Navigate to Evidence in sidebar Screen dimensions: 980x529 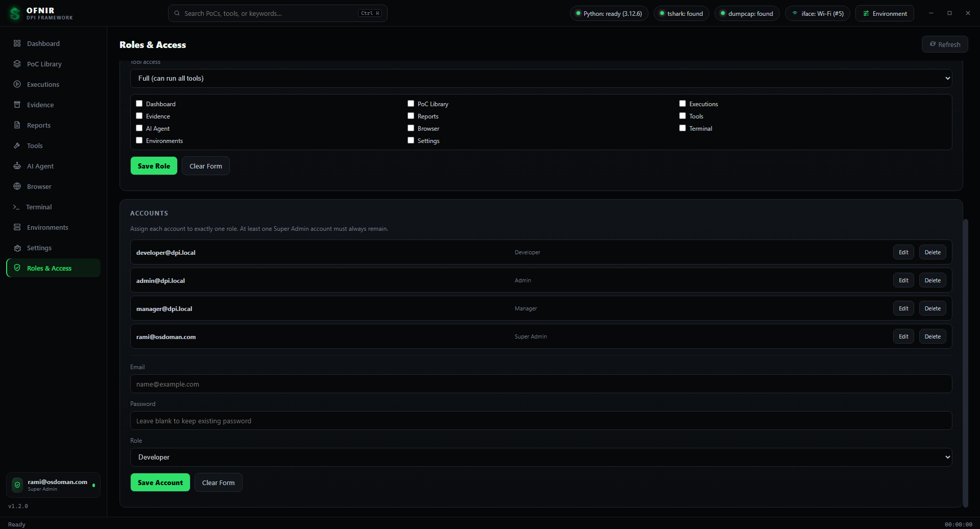[53, 105]
